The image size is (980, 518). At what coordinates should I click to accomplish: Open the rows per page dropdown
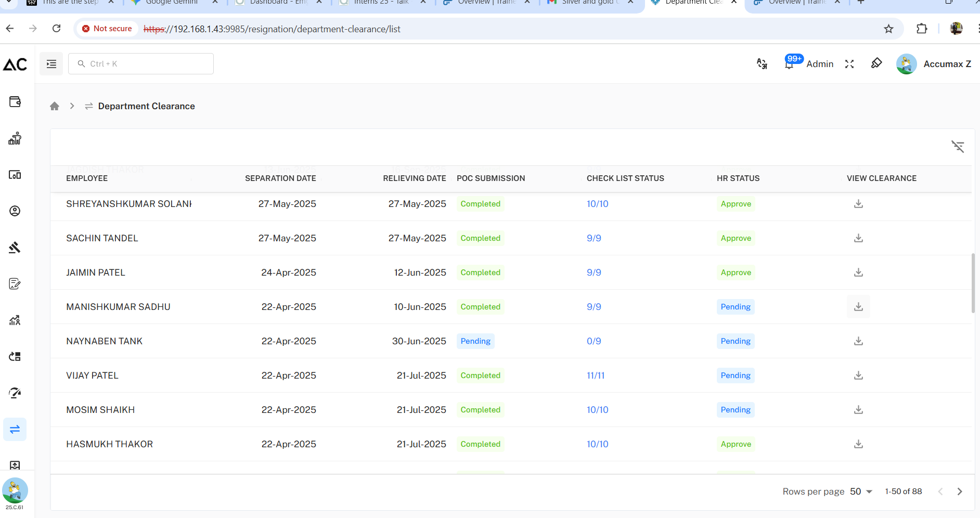(x=861, y=491)
